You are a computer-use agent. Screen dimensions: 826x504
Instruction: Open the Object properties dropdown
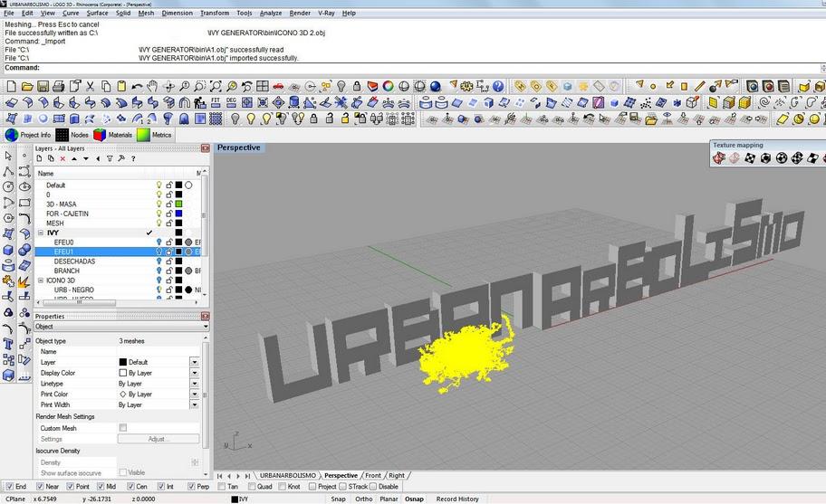click(121, 327)
